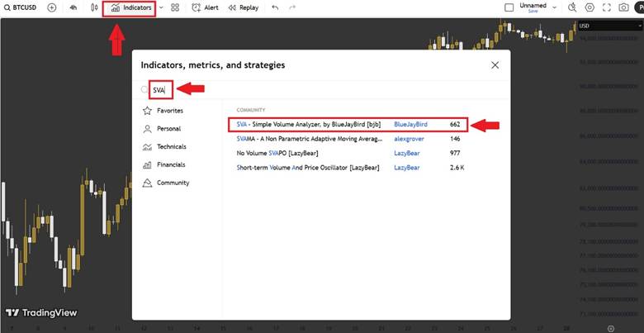Click the 662 count on SVA row
This screenshot has width=644, height=333.
tap(455, 124)
